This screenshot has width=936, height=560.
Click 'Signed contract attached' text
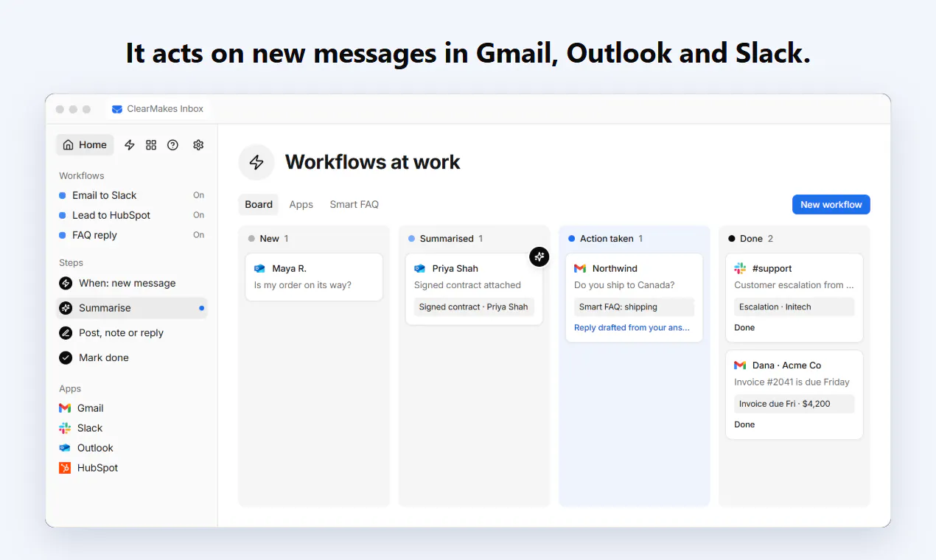coord(467,285)
